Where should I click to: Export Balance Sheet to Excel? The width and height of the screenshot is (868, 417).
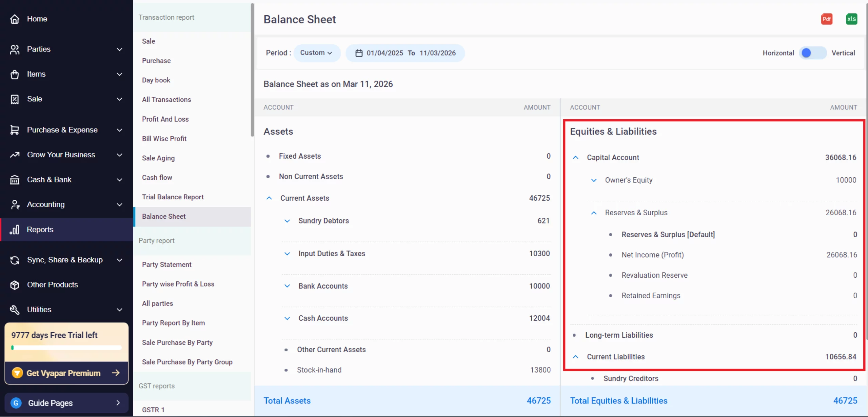click(x=851, y=19)
